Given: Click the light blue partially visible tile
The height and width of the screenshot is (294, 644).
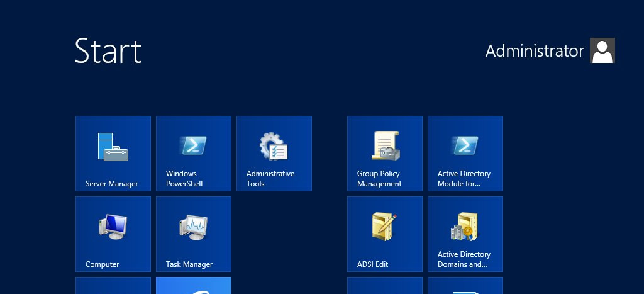Looking at the screenshot, I should click(194, 286).
